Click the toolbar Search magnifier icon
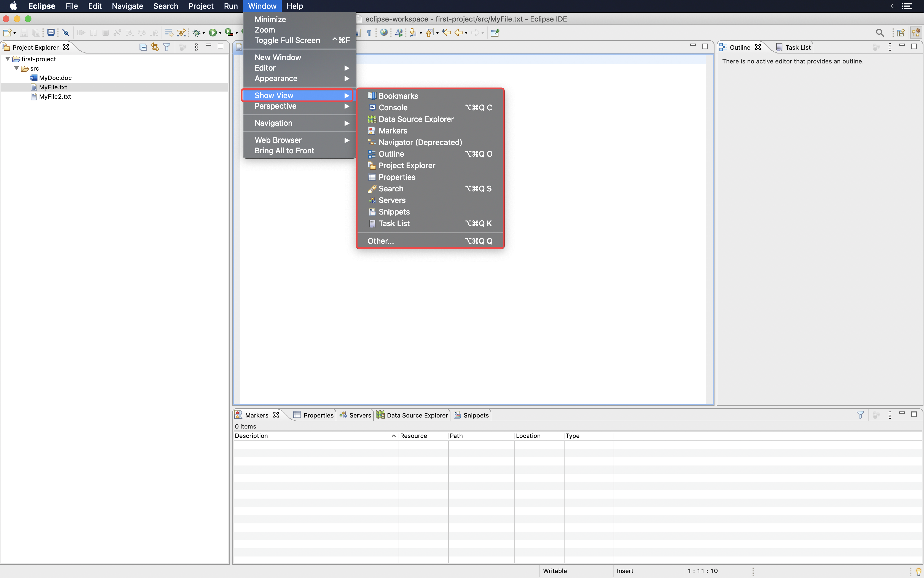Screen dimensions: 924x578 [880, 33]
